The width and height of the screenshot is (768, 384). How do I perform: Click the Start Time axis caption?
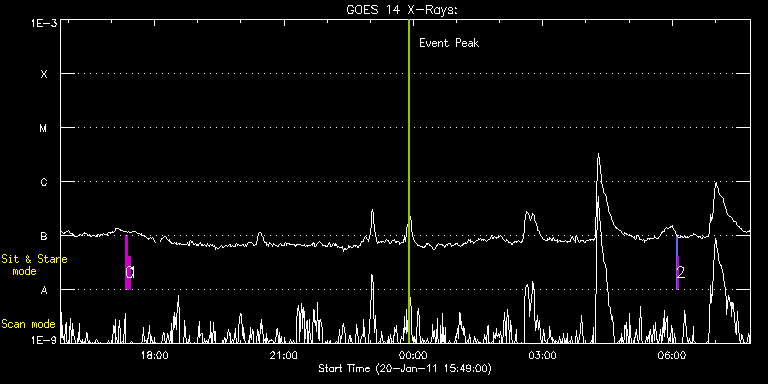tap(405, 368)
